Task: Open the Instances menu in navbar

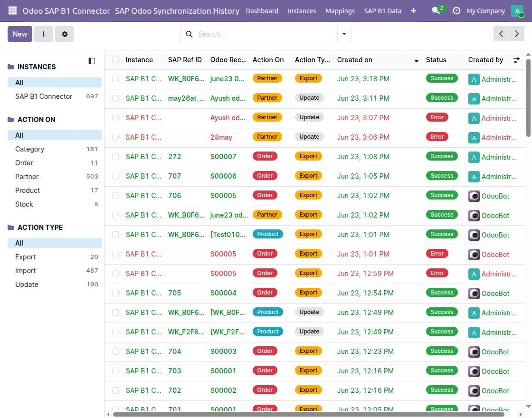Action: tap(302, 11)
